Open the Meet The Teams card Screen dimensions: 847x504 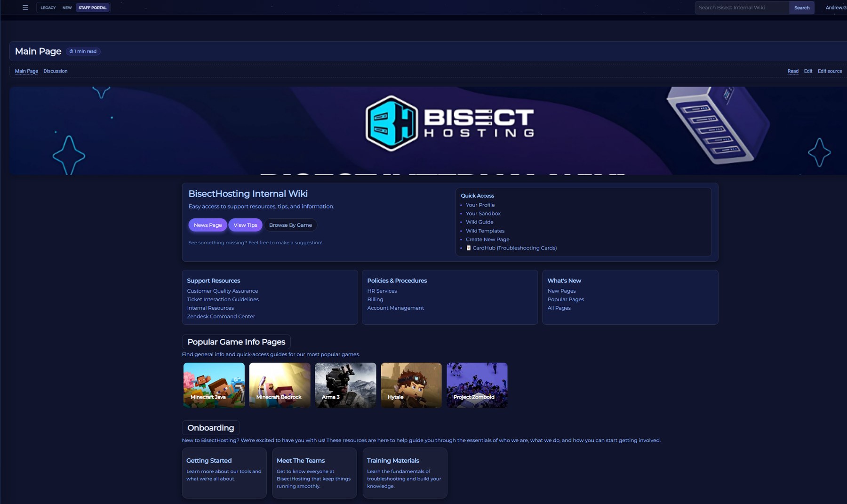point(314,473)
